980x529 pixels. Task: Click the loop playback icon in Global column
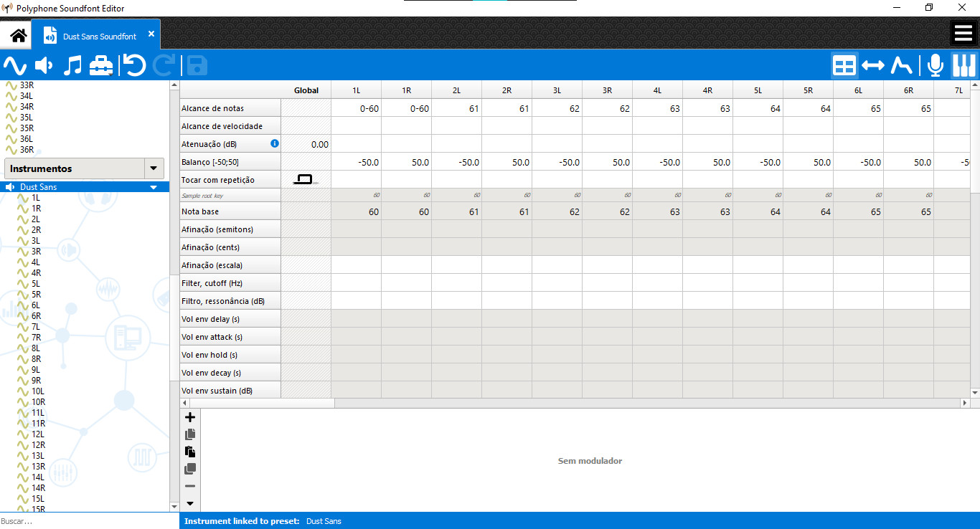305,179
